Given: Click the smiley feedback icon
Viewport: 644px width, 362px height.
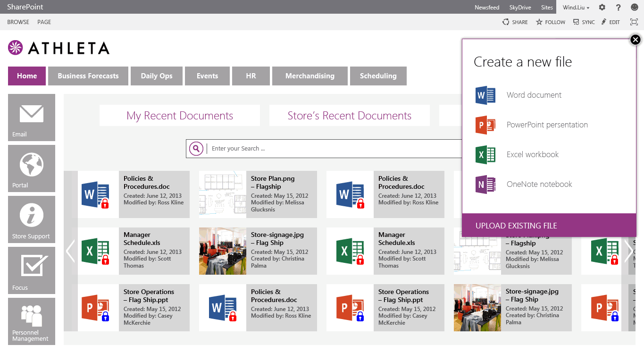Looking at the screenshot, I should pos(635,7).
